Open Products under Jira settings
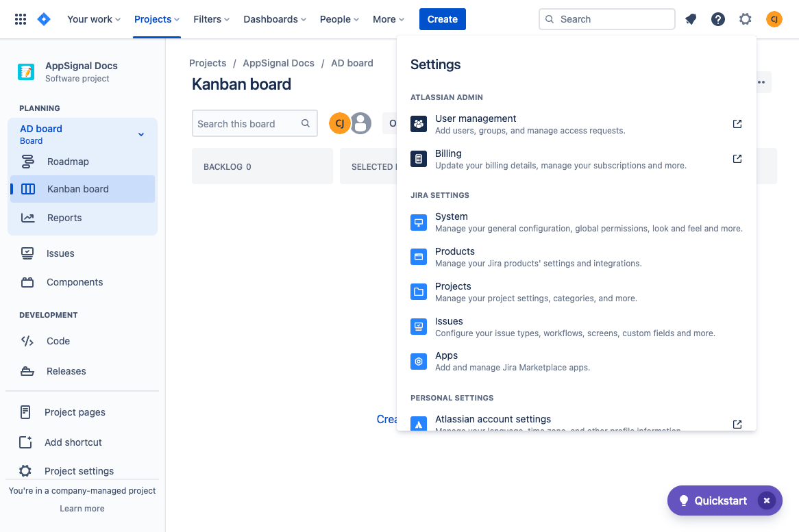The image size is (799, 532). (x=577, y=257)
